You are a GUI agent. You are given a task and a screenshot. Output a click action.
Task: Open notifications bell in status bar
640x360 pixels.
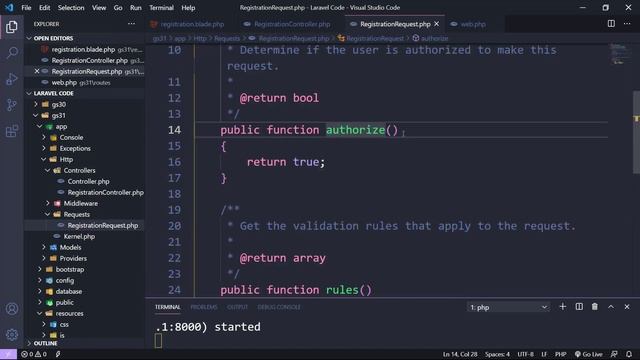click(x=629, y=354)
